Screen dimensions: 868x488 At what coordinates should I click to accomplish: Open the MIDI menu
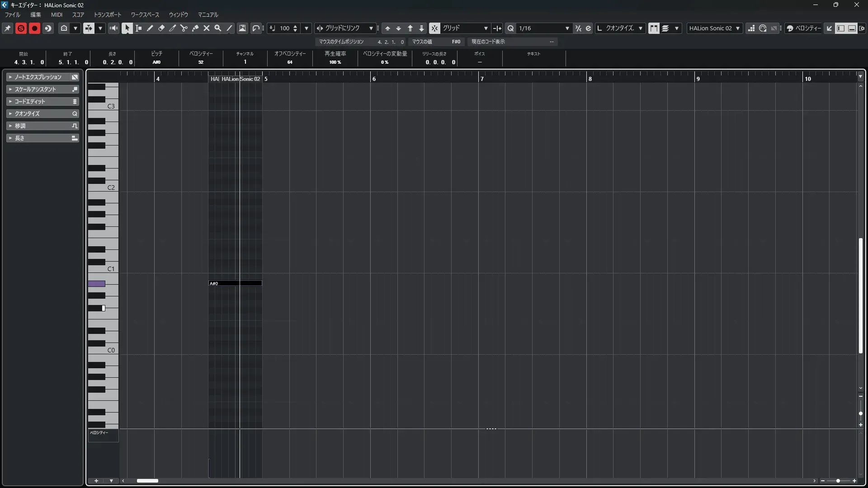(57, 15)
